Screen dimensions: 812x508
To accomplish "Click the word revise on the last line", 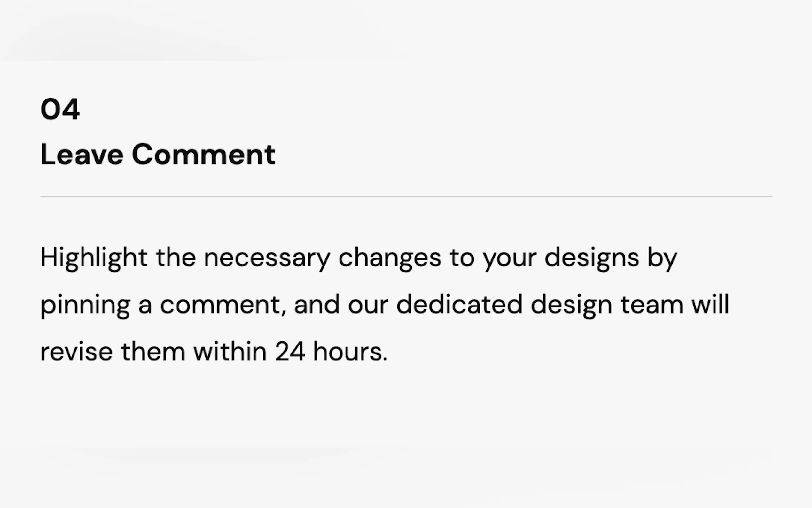I will [x=76, y=352].
